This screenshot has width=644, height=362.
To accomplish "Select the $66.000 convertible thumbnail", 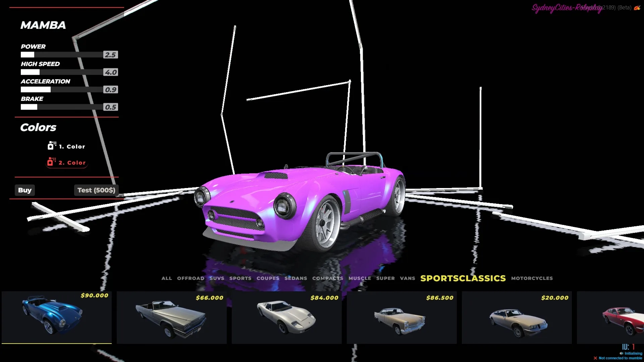I will [171, 317].
